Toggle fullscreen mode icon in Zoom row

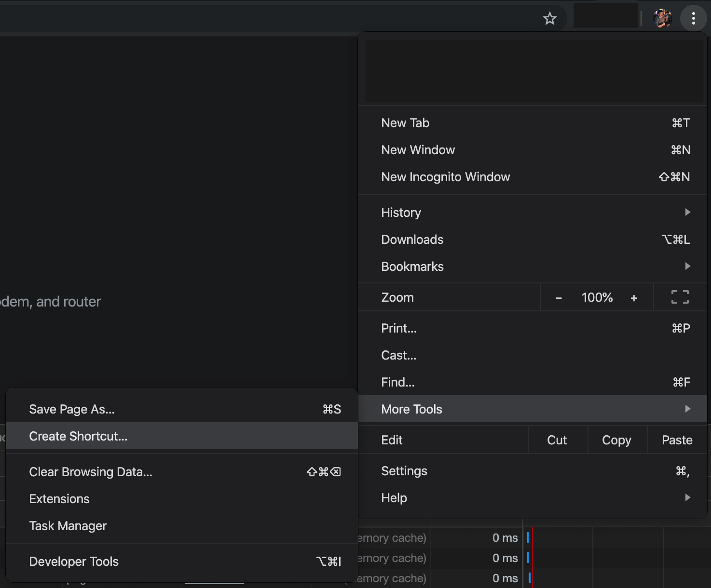(x=680, y=297)
